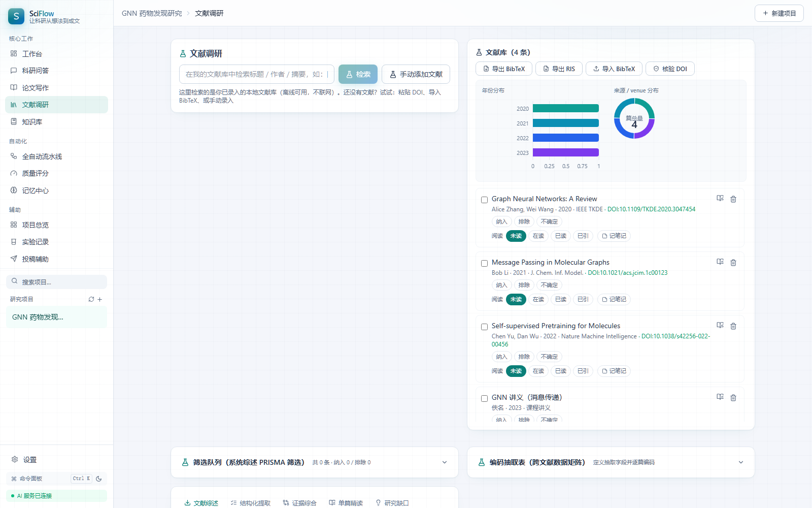This screenshot has height=508, width=812.
Task: Click the 全自动流水线 sidebar icon
Action: point(14,156)
